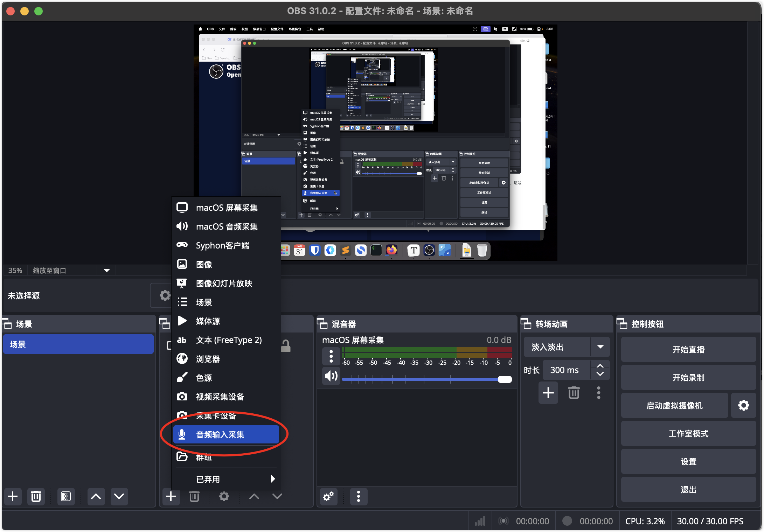Open the transition properties three-dot menu
This screenshot has width=764, height=532.
tap(599, 393)
